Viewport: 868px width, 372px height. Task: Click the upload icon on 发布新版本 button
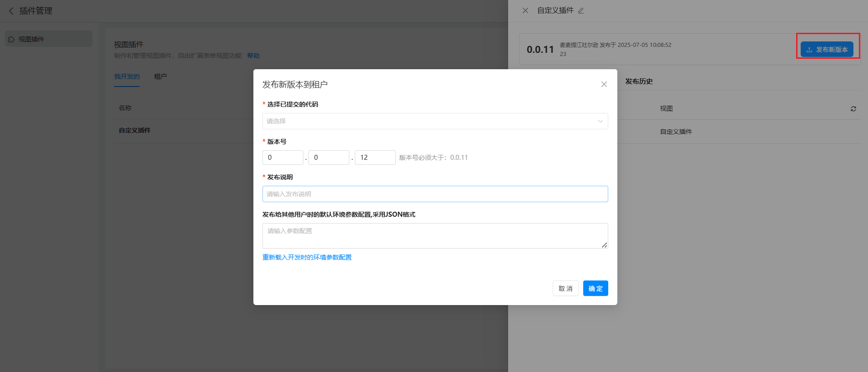point(809,50)
